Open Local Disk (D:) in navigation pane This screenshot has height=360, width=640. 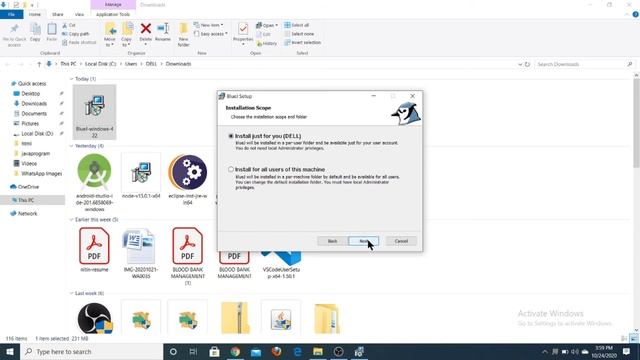[x=37, y=133]
